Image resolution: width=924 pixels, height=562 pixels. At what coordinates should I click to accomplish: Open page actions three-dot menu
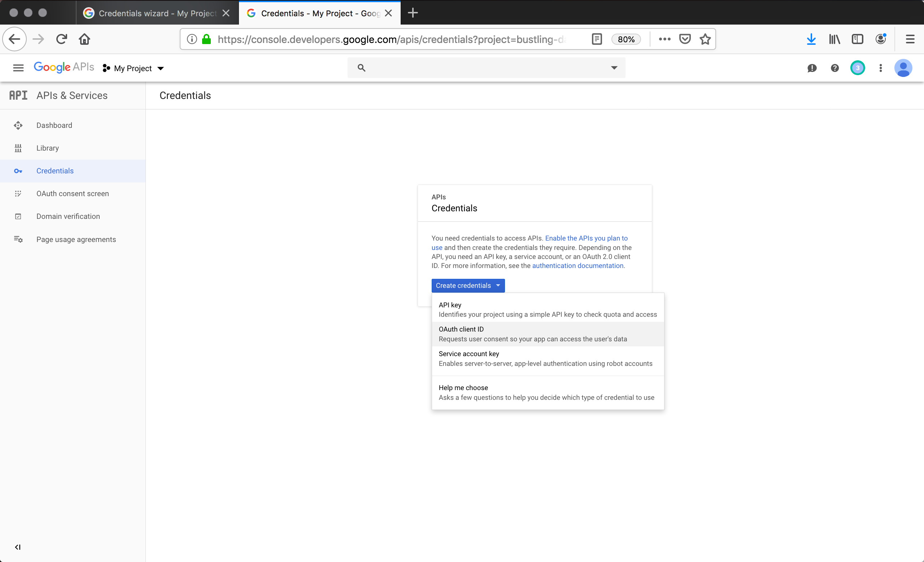click(664, 39)
